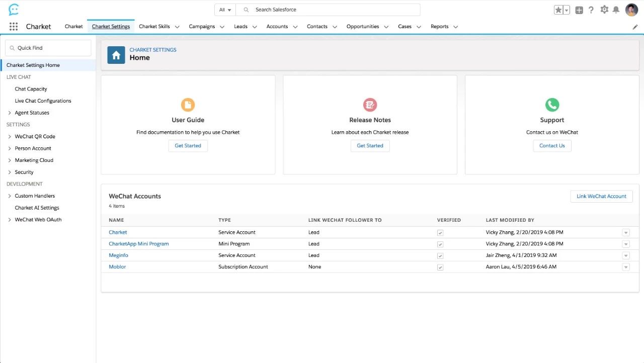View the notifications bell icon
Viewport: 644px width, 363px height.
616,10
